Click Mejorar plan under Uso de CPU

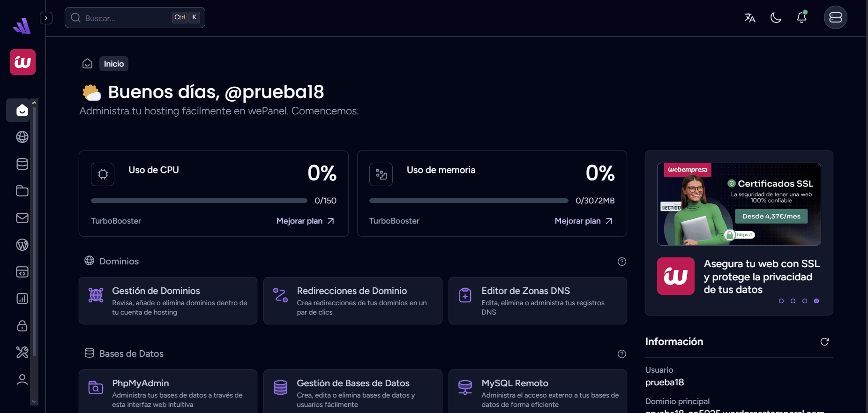(305, 221)
